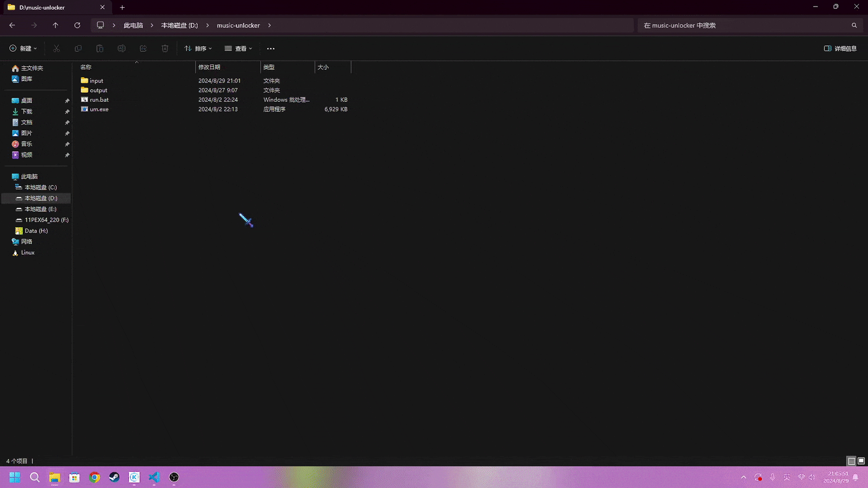This screenshot has height=488, width=868.
Task: Click the Refresh icon in navigation bar
Action: pyautogui.click(x=77, y=25)
